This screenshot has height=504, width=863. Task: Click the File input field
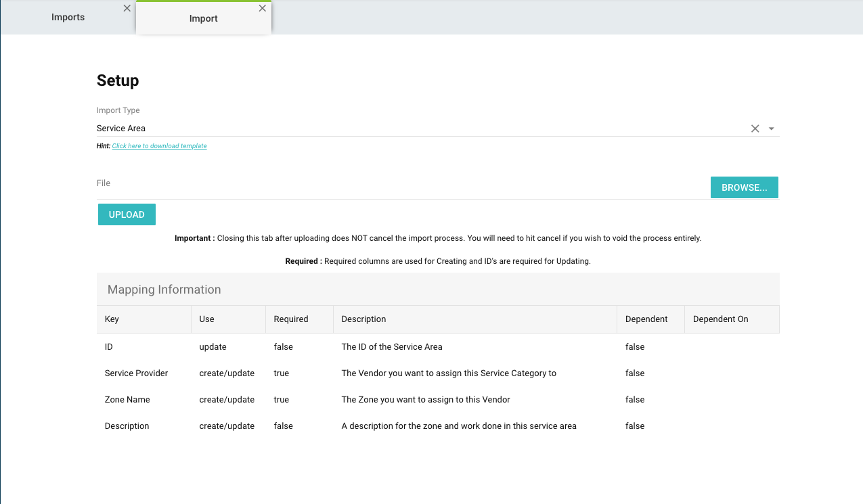pos(399,187)
